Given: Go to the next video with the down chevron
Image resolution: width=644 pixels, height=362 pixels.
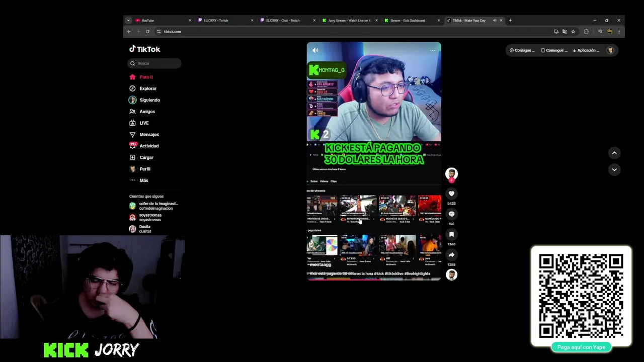Looking at the screenshot, I should tap(614, 169).
